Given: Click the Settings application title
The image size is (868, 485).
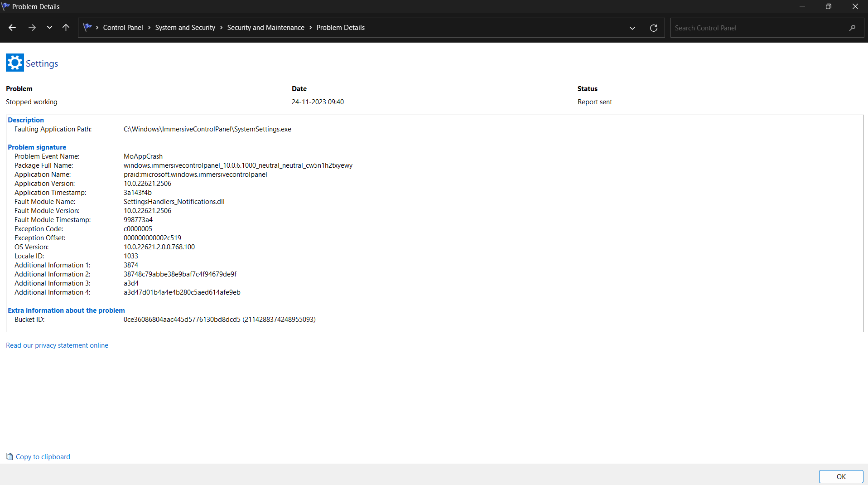Looking at the screenshot, I should (42, 63).
